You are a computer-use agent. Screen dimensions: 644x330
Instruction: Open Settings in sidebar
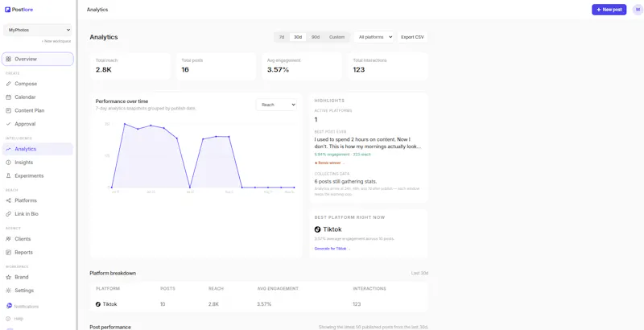pyautogui.click(x=37, y=291)
